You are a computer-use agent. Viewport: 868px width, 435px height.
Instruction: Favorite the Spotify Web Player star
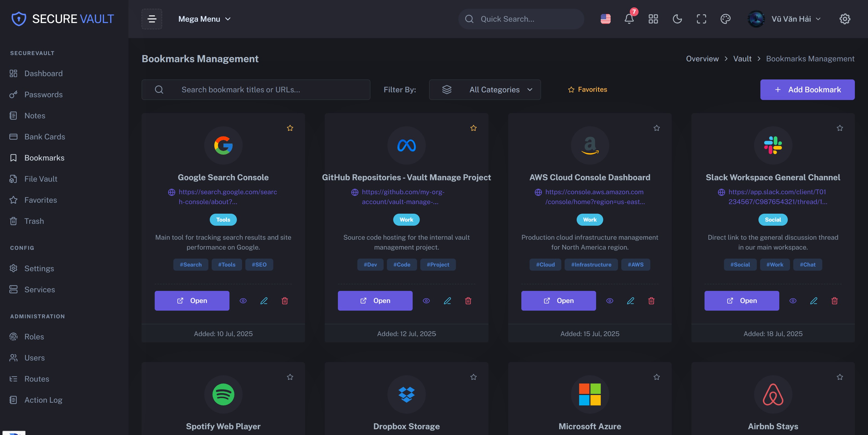290,377
